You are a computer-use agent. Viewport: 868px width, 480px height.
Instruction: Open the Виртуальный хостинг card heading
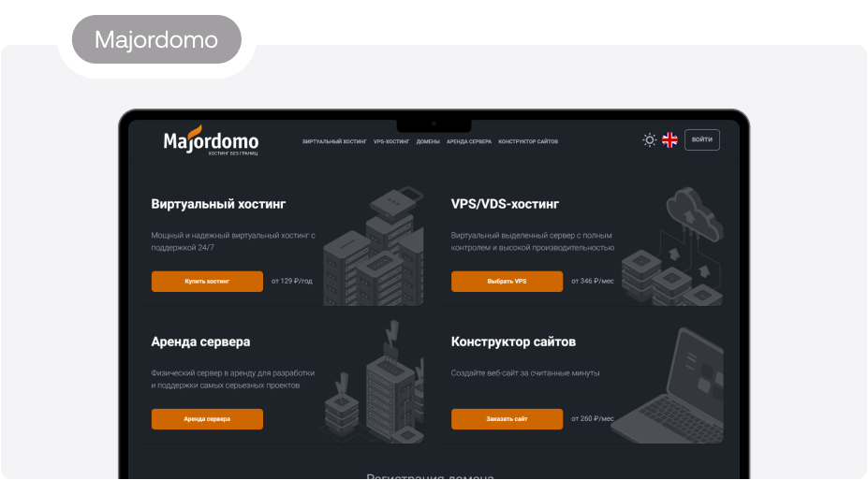click(218, 203)
